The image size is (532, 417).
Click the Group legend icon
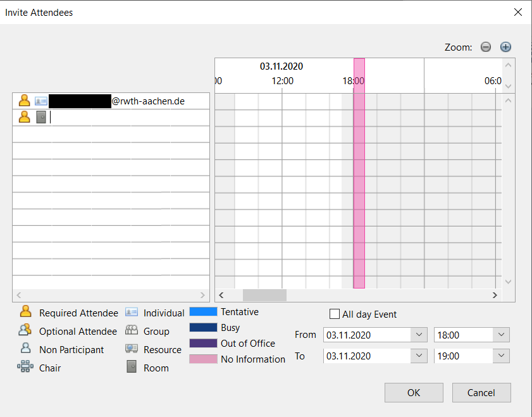132,330
